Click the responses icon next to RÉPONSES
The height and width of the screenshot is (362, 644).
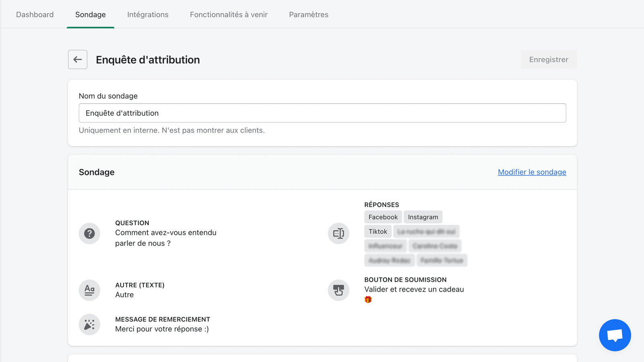tap(339, 233)
